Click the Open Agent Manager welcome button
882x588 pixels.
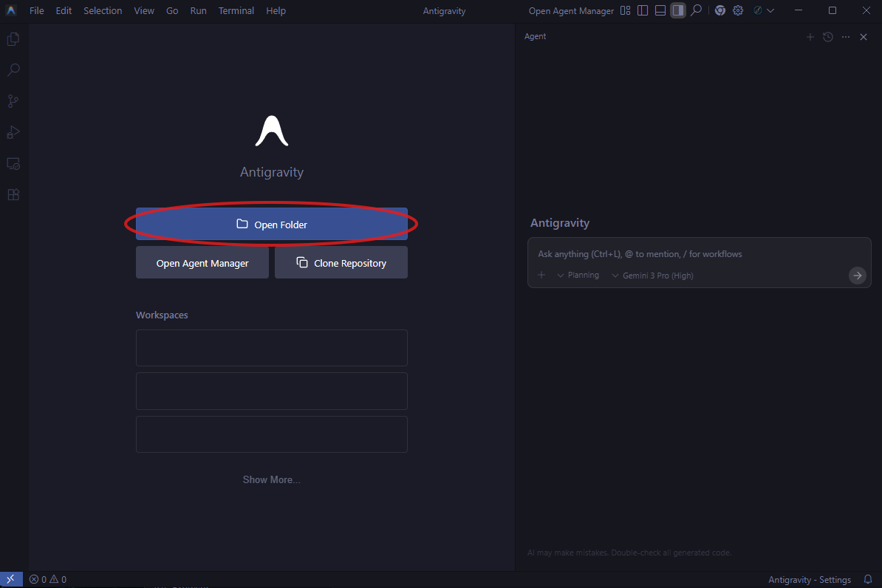(x=202, y=263)
